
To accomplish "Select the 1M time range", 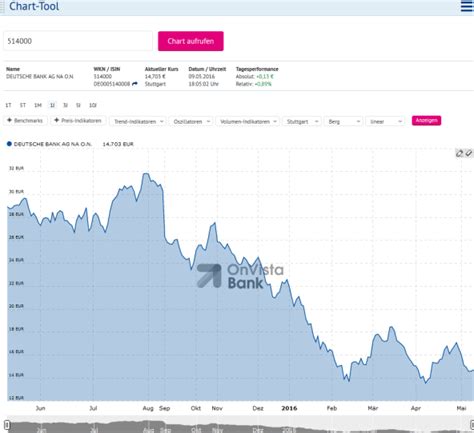I will (38, 105).
